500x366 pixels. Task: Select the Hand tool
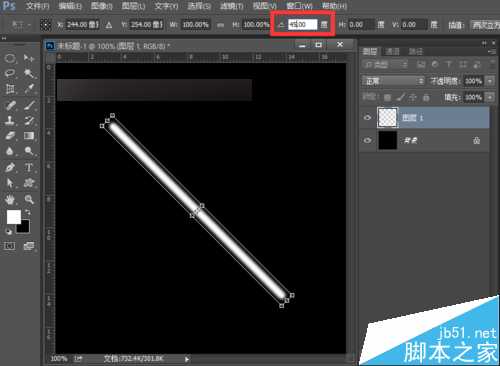[10, 199]
